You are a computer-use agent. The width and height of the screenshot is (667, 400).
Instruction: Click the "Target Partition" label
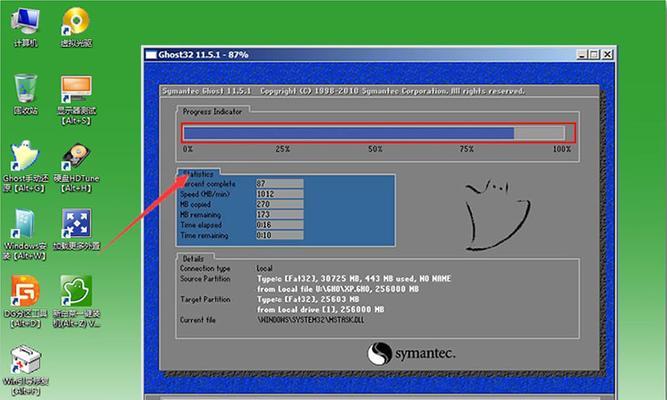click(x=205, y=300)
